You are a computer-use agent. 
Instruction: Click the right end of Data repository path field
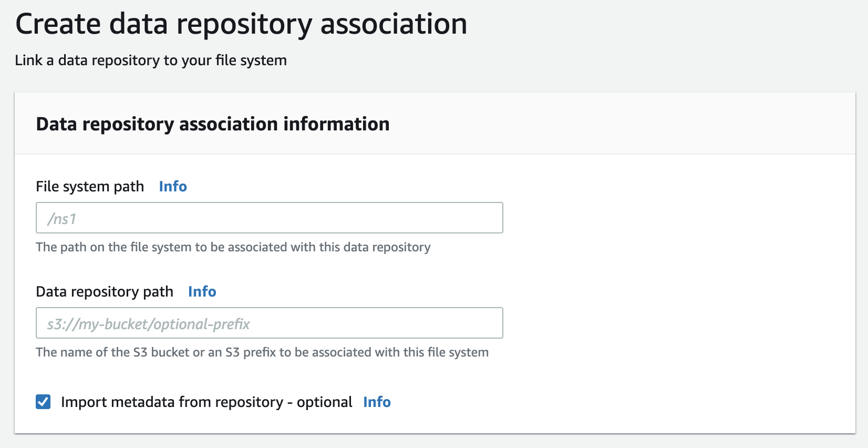pyautogui.click(x=489, y=323)
